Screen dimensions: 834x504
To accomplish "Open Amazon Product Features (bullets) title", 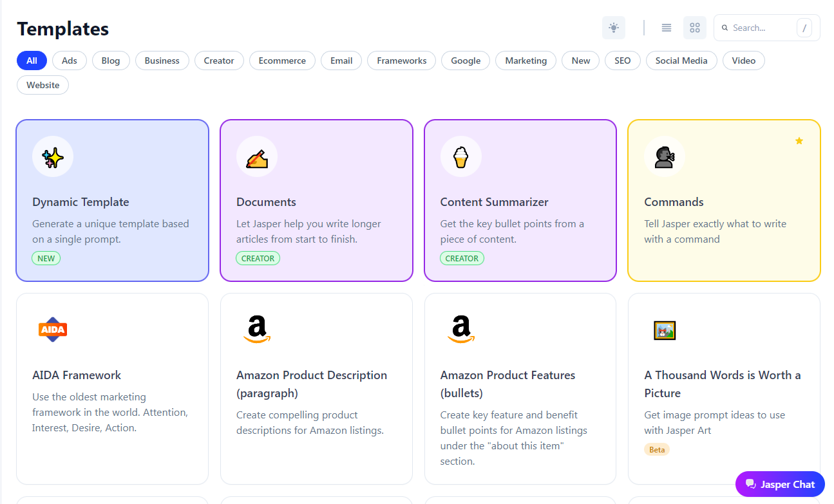I will coord(507,384).
